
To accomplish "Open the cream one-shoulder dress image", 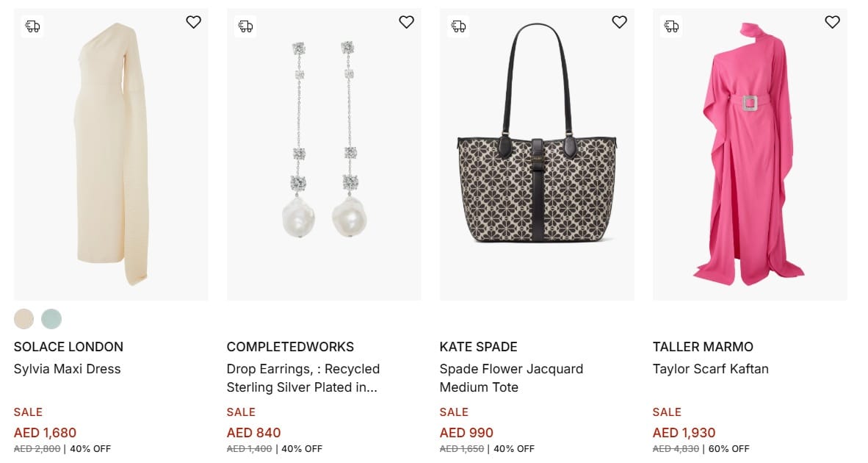I will (x=111, y=154).
